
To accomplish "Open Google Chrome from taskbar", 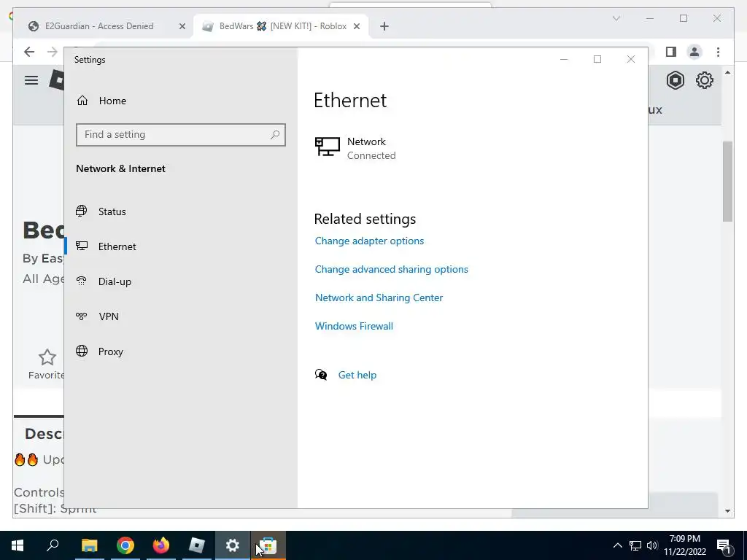I will [125, 545].
